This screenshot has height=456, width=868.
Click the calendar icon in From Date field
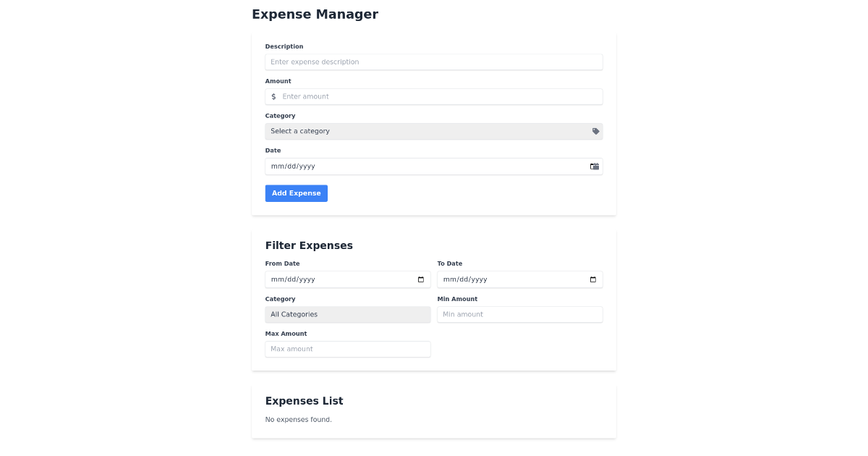421,279
